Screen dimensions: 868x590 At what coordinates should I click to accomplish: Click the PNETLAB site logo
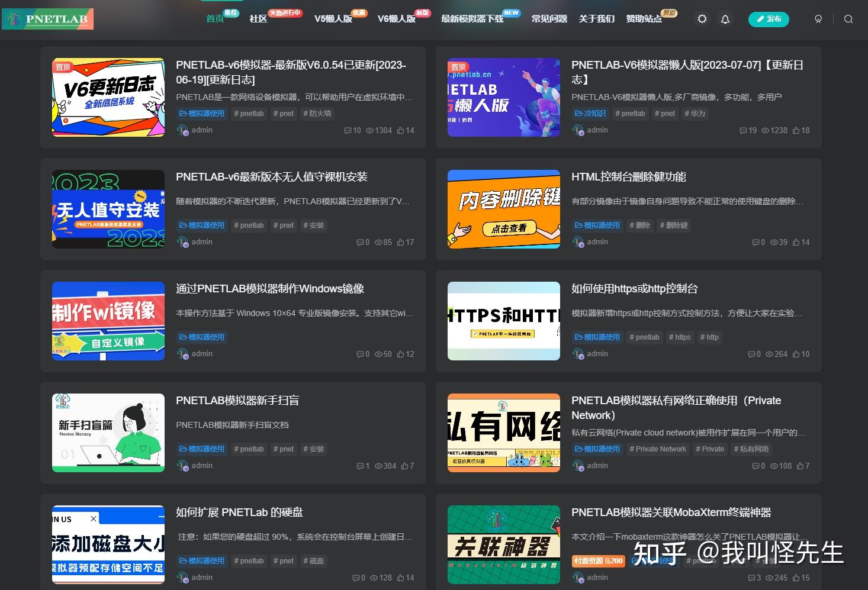[x=48, y=19]
